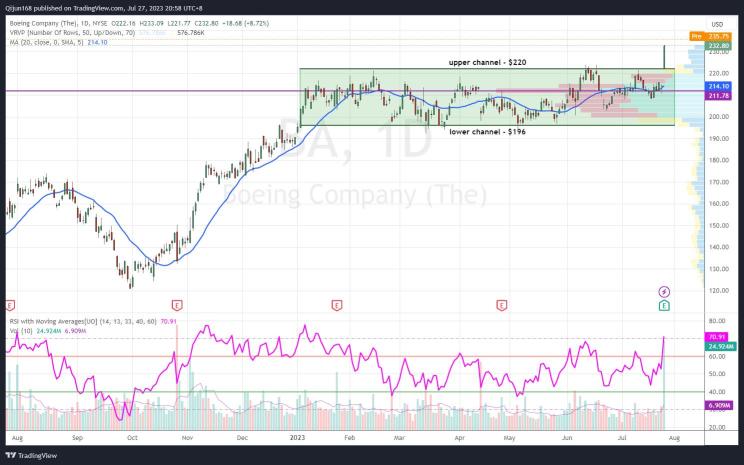Select the Boeing Company 1D NYSE legend

(139, 23)
